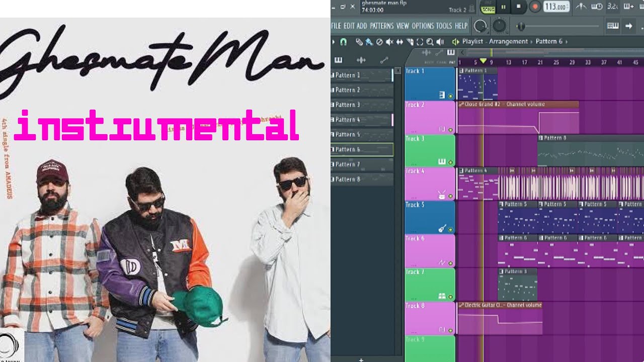Screen dimensions: 644x362
Task: Open the FILE menu
Action: (x=336, y=26)
